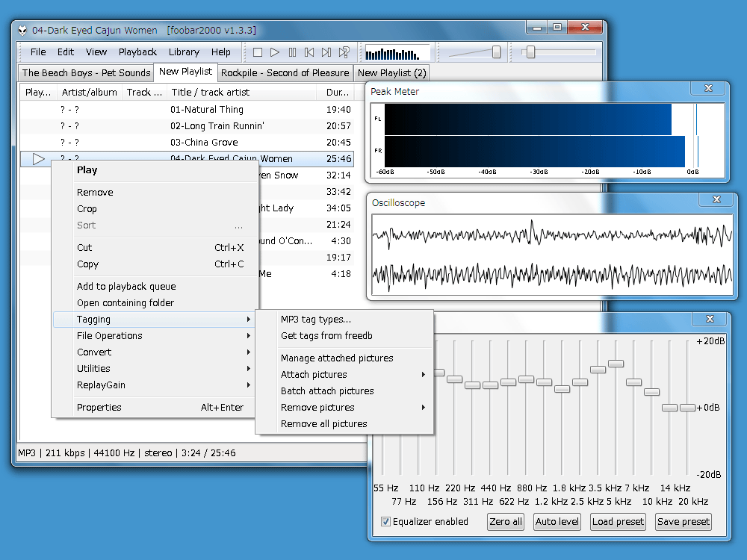The image size is (747, 560).
Task: Expand the Utilities submenu
Action: [x=155, y=369]
